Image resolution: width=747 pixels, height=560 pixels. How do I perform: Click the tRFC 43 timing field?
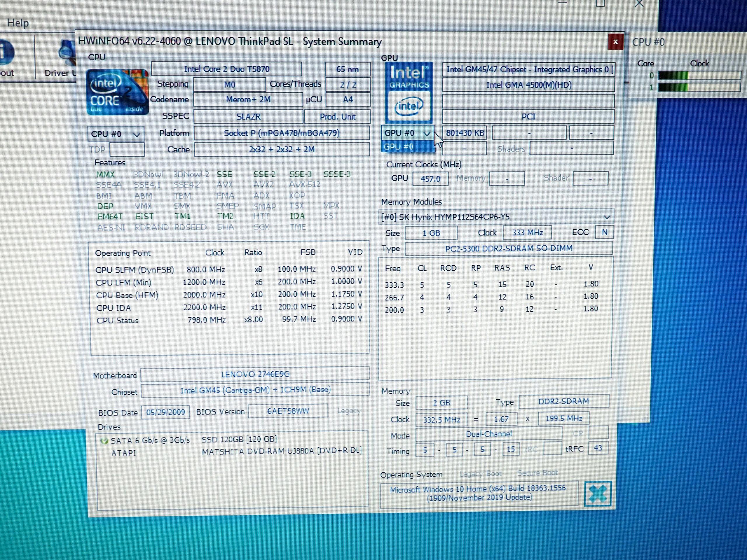598,448
